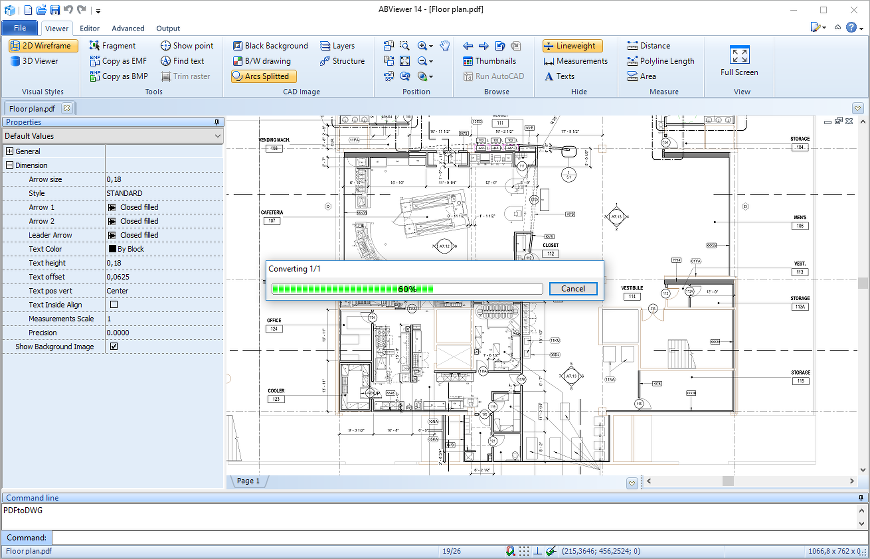The width and height of the screenshot is (870, 559).
Task: Start the Polyline Length measure tool
Action: coord(661,61)
